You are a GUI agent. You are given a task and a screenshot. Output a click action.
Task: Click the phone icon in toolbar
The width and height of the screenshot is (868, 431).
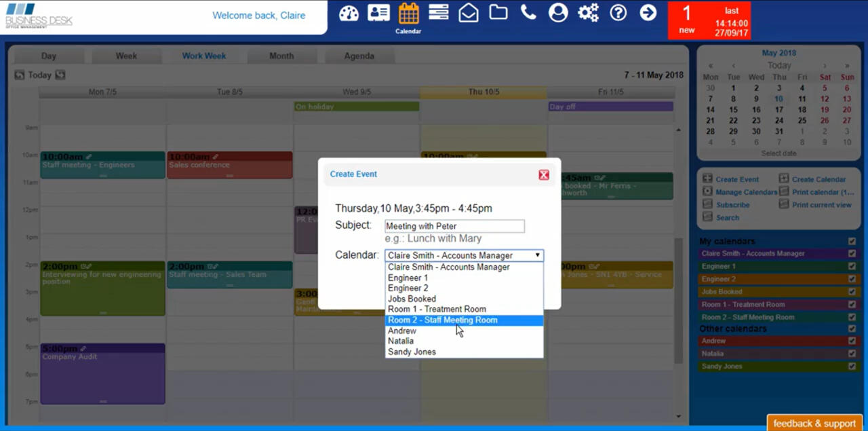coord(528,13)
